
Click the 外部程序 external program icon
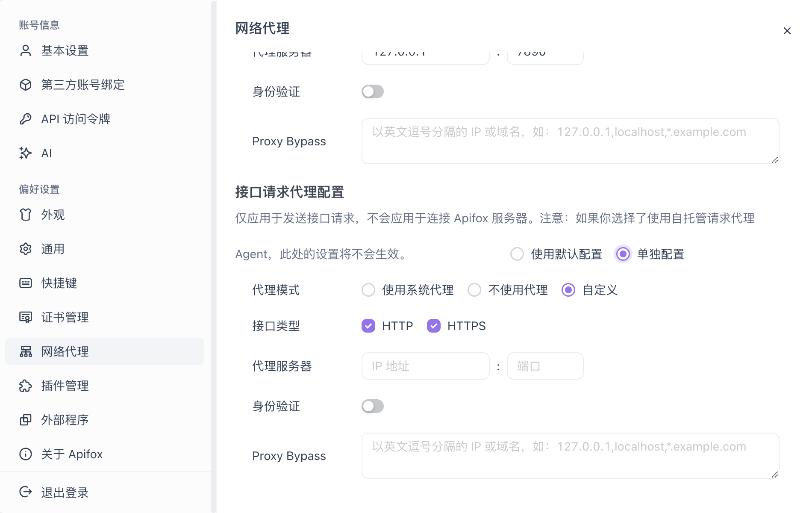pos(26,420)
